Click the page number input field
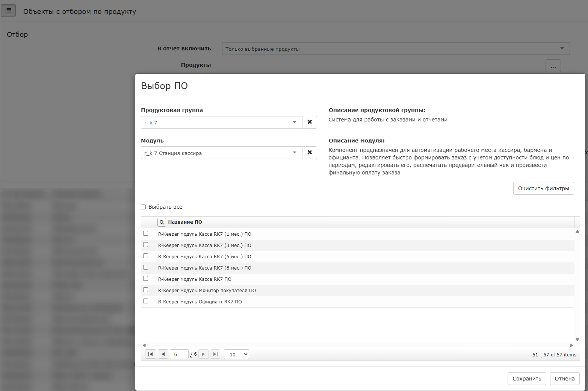Screen dimensions: 588x391 (179, 354)
